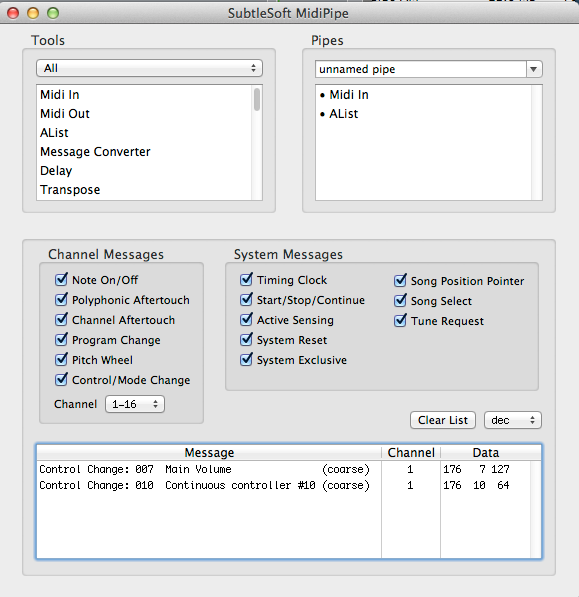The image size is (579, 597).
Task: Toggle Start/Stop/Continue checkbox
Action: pyautogui.click(x=246, y=300)
